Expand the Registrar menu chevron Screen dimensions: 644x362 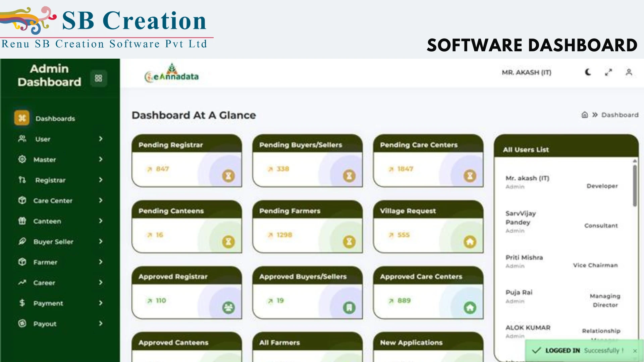coord(101,180)
